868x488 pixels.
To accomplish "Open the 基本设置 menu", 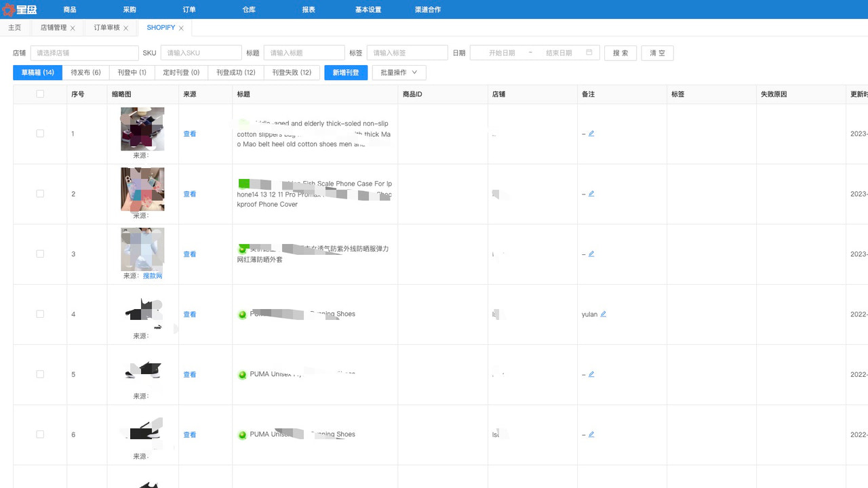I will click(x=368, y=9).
